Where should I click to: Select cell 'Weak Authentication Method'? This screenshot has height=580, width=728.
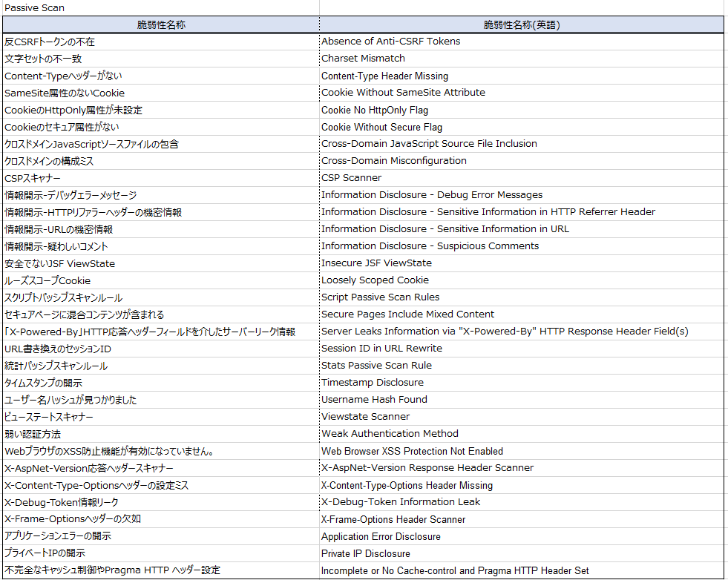pos(522,434)
